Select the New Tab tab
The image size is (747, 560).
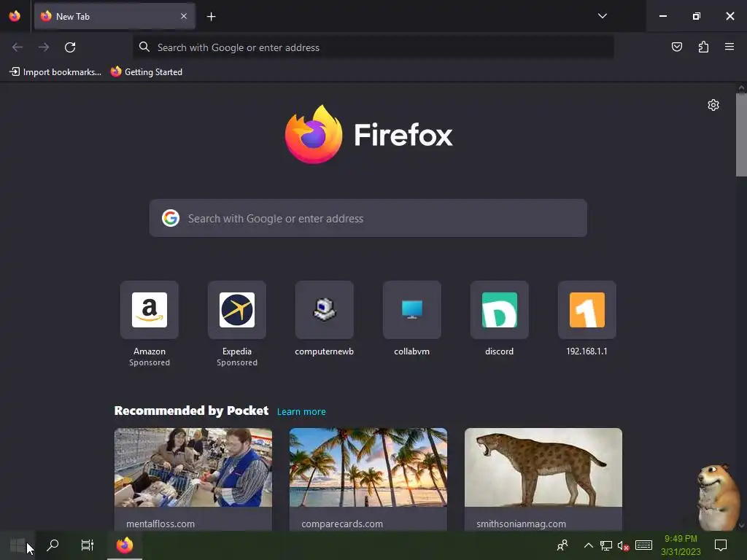(115, 16)
